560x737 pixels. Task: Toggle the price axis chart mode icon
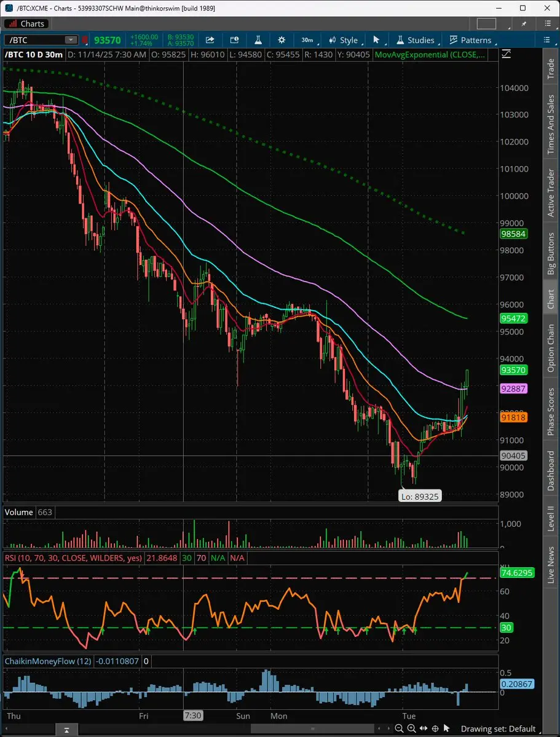tap(507, 55)
